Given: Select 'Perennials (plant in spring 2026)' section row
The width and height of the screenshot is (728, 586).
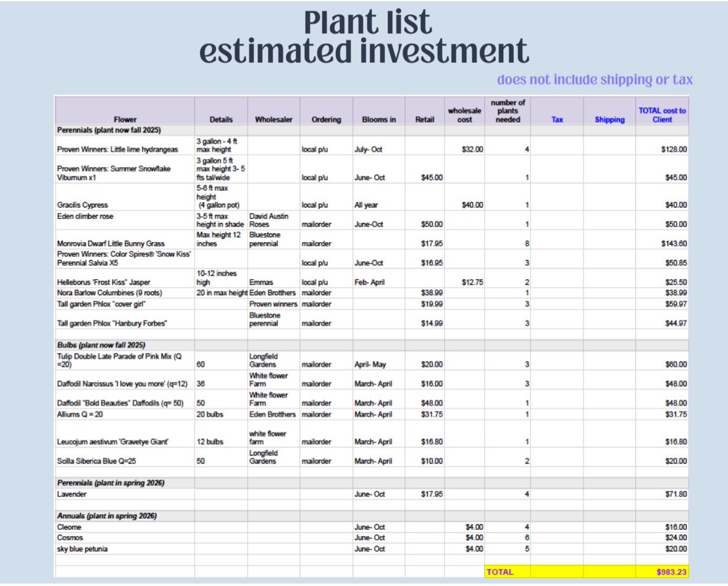Looking at the screenshot, I should click(x=372, y=483).
